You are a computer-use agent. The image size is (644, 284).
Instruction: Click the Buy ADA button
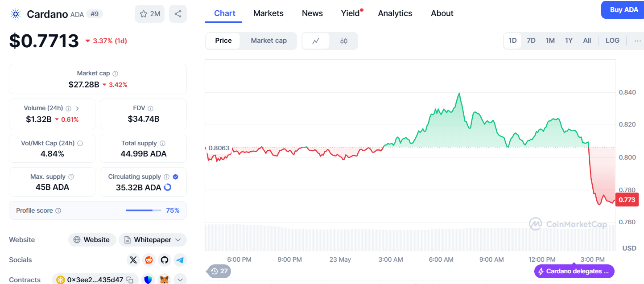click(x=623, y=10)
